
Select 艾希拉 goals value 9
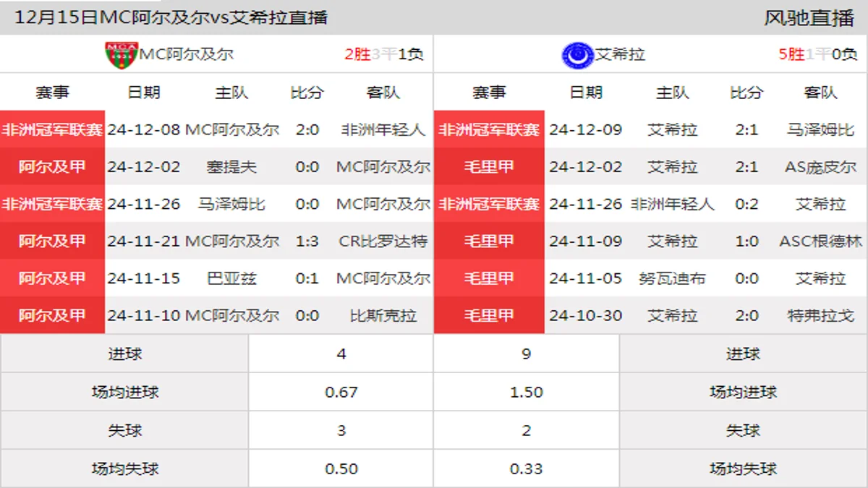[527, 354]
